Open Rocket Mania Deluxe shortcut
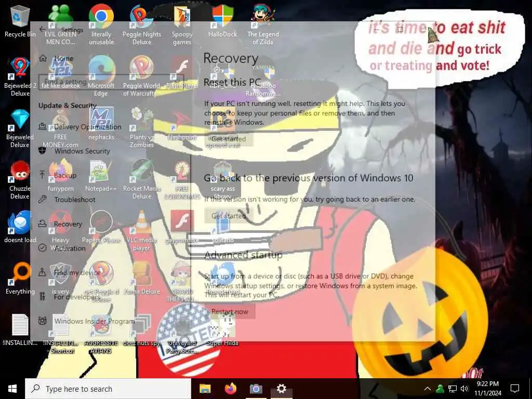The height and width of the screenshot is (399, 532). (142, 180)
